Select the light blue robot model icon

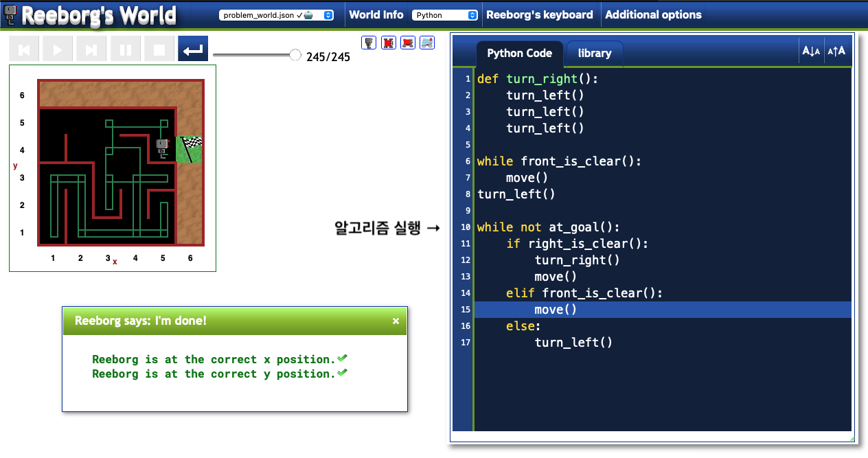coord(427,43)
